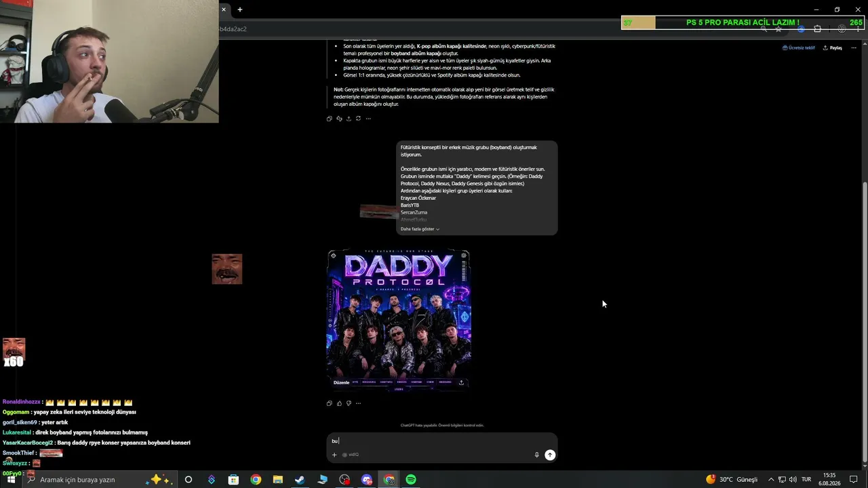Send the message with the arrow button
The width and height of the screenshot is (868, 488).
[x=550, y=455]
